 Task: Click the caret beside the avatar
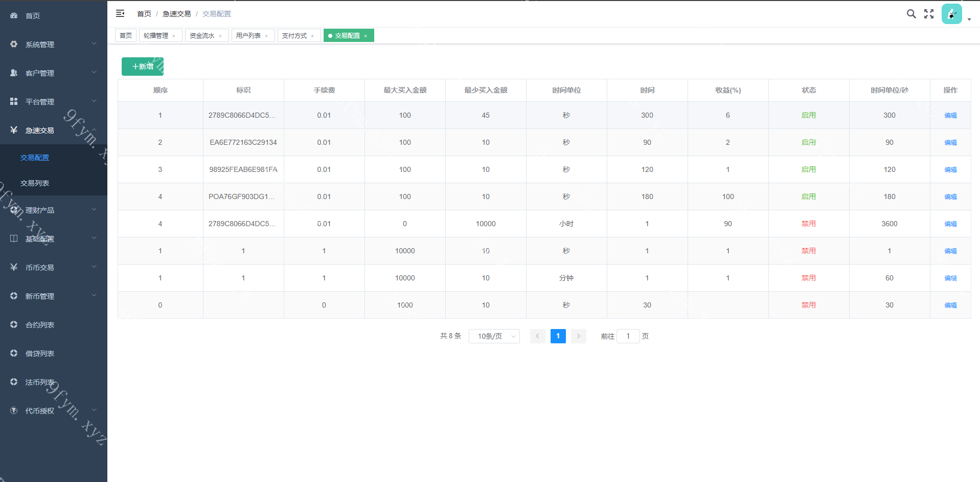coord(969,19)
